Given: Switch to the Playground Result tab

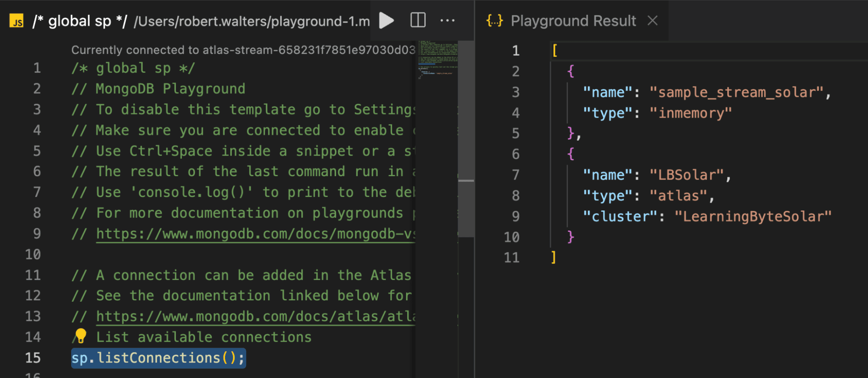Looking at the screenshot, I should click(573, 20).
